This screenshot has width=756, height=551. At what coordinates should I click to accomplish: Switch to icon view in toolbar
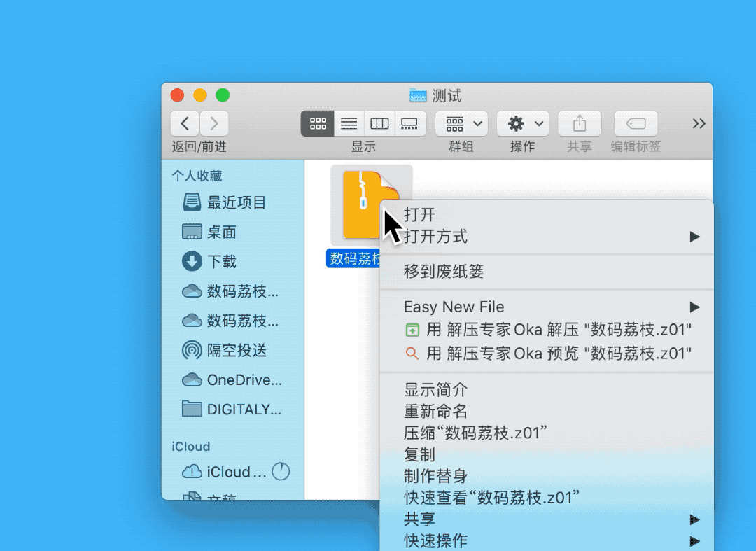318,124
